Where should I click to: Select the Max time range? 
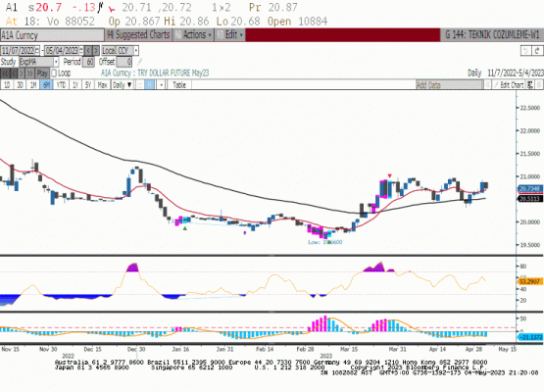click(x=102, y=85)
